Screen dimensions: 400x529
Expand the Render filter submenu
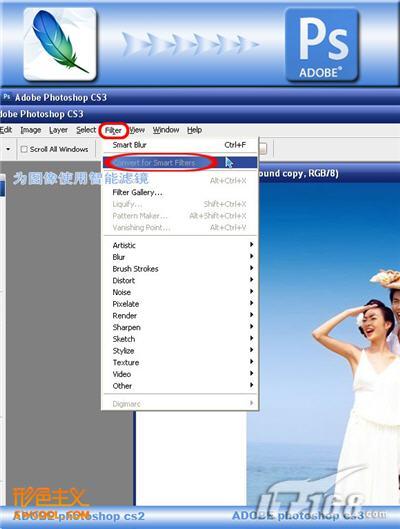click(x=180, y=316)
